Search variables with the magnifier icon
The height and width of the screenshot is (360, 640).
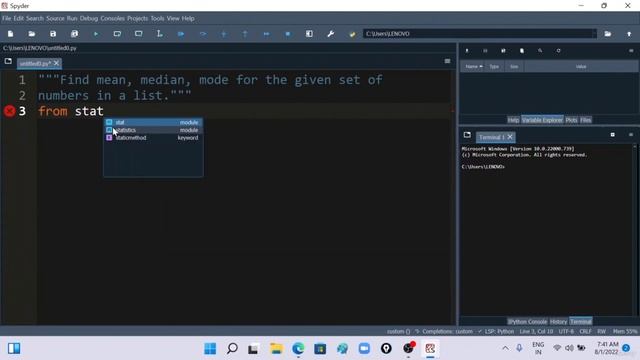click(x=540, y=51)
